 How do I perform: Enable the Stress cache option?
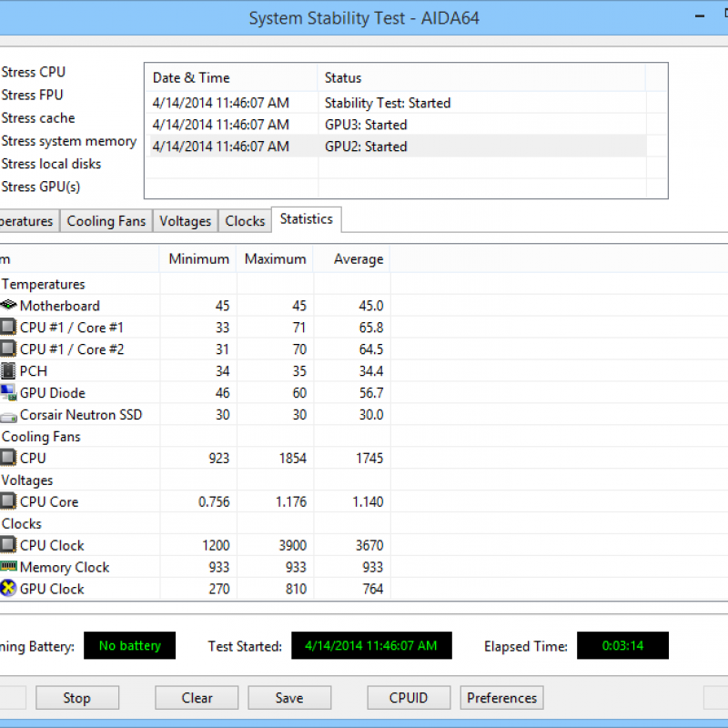[x=37, y=118]
